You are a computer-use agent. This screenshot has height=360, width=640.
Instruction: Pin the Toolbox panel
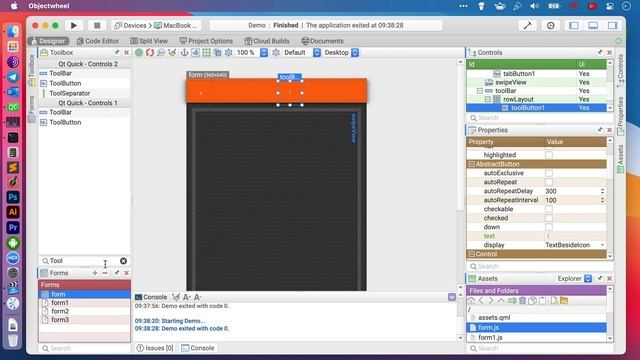117,53
